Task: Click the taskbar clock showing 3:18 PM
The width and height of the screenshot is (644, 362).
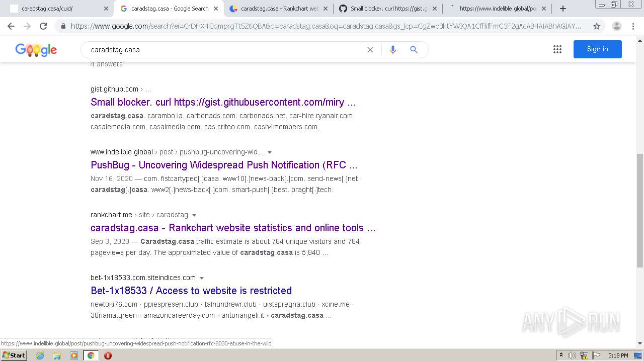Action: coord(618,355)
